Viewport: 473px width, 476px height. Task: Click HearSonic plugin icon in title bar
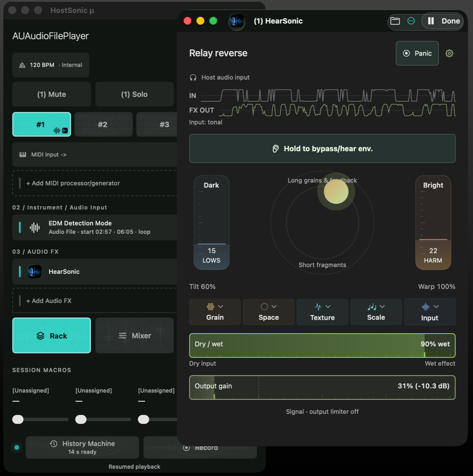[236, 21]
